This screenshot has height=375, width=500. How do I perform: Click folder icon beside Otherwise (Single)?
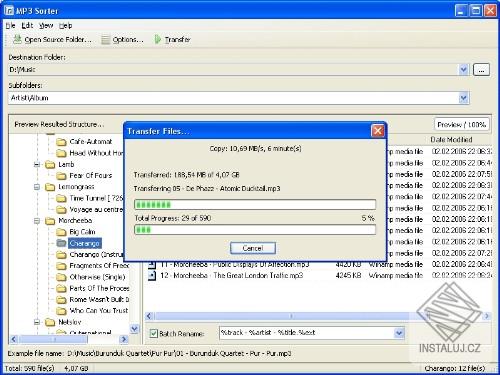point(61,277)
